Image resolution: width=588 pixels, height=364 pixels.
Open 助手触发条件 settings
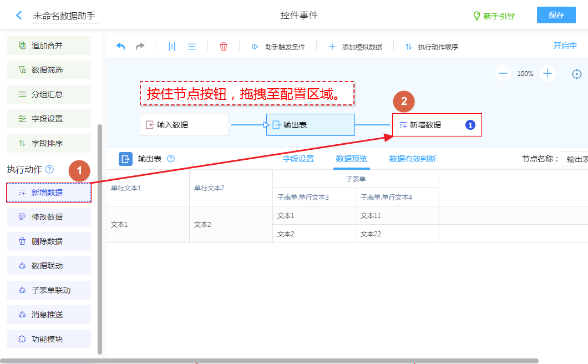(x=278, y=47)
